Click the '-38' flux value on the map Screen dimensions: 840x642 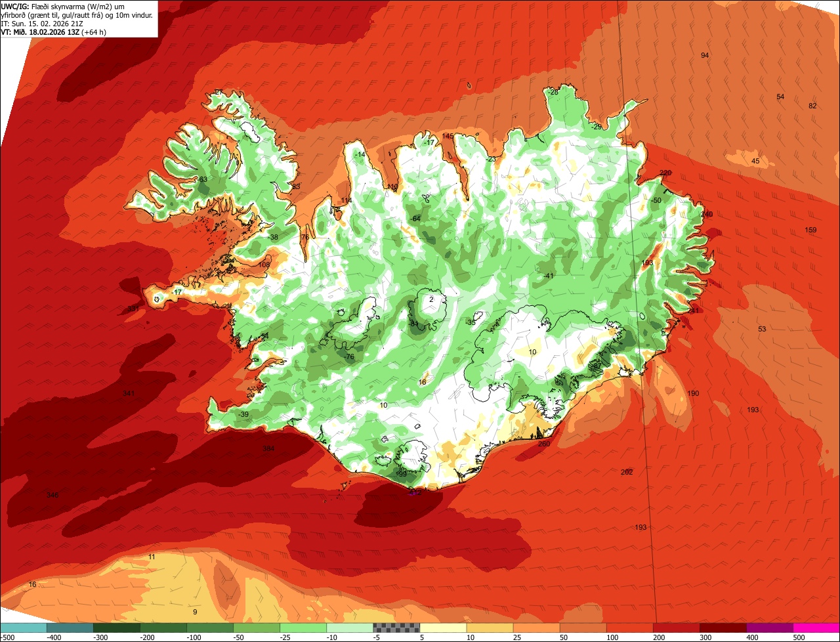[273, 237]
